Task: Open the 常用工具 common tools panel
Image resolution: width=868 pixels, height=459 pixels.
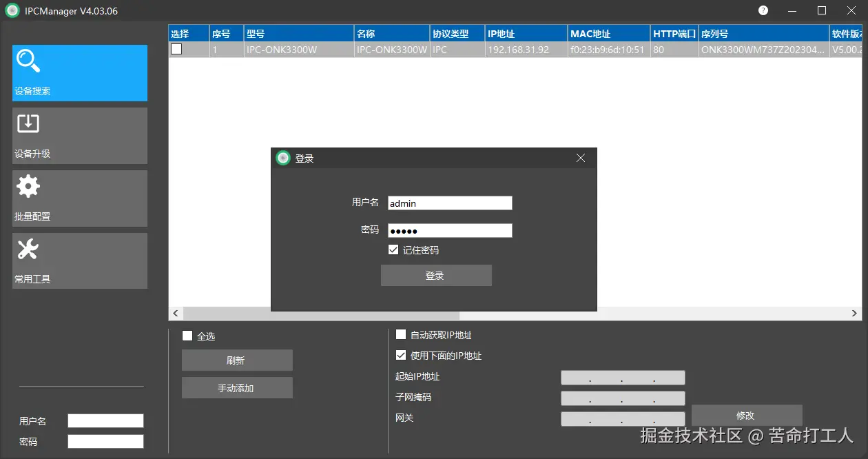Action: pyautogui.click(x=80, y=261)
